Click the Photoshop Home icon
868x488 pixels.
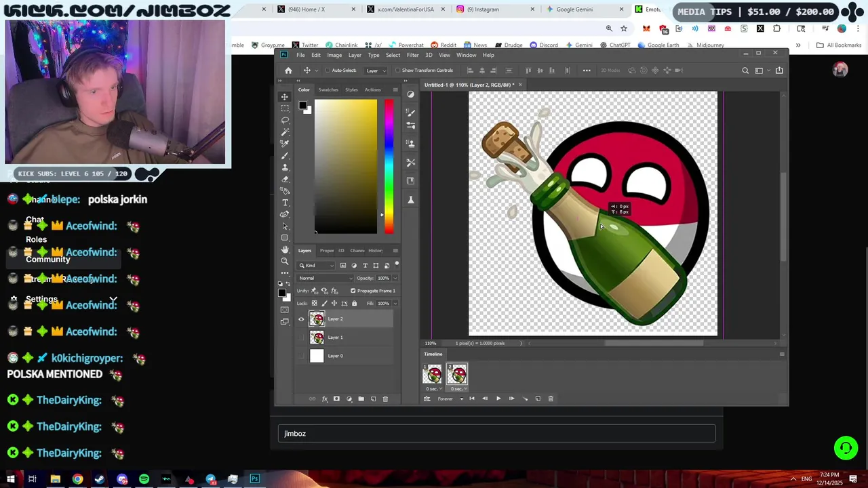point(288,70)
